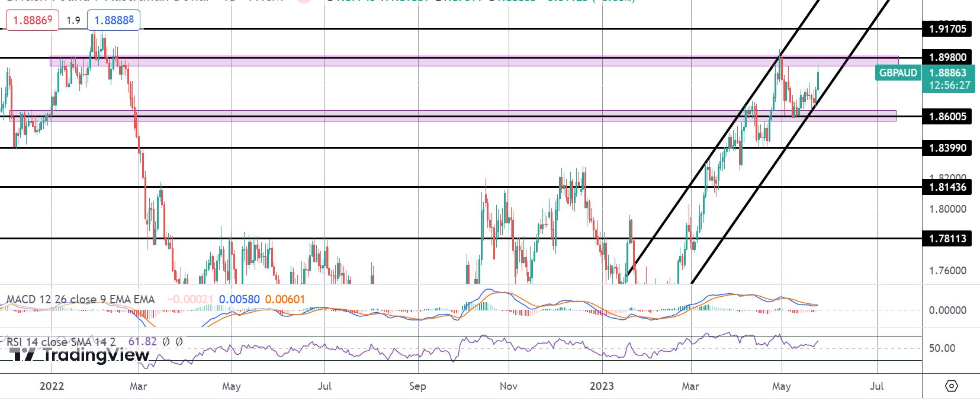Click the MACD scale value 0.00000

tap(947, 310)
